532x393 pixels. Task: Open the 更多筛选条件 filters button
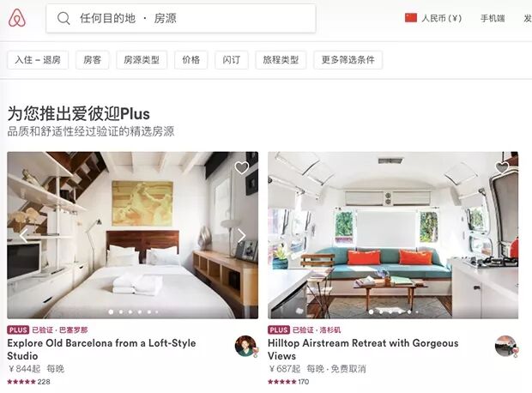pos(348,60)
